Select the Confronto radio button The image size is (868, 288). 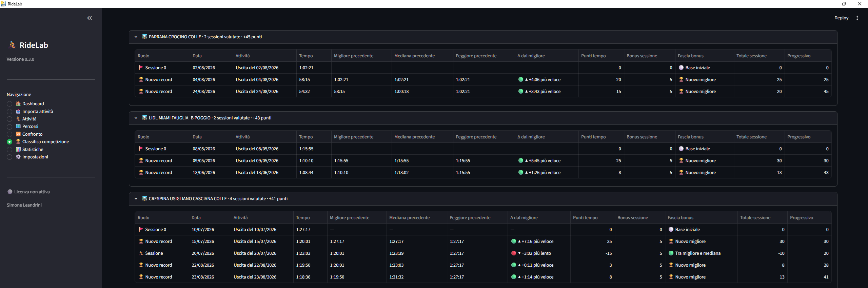click(9, 134)
